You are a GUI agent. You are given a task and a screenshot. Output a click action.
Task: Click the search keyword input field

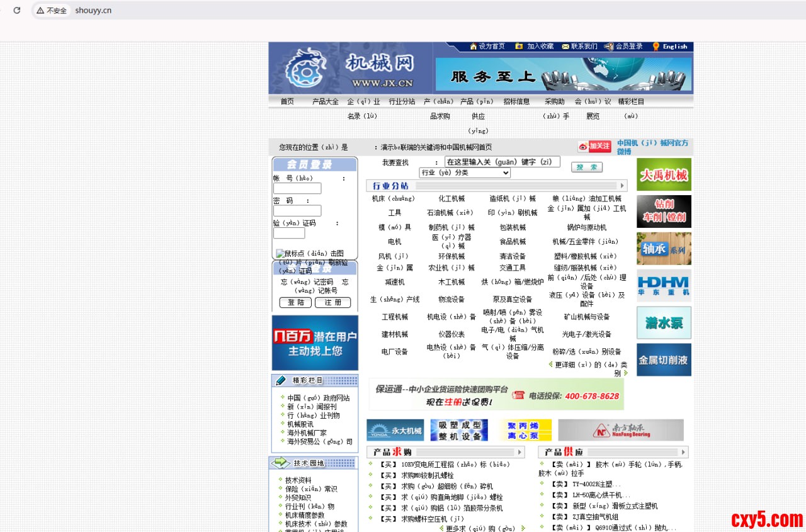click(502, 162)
